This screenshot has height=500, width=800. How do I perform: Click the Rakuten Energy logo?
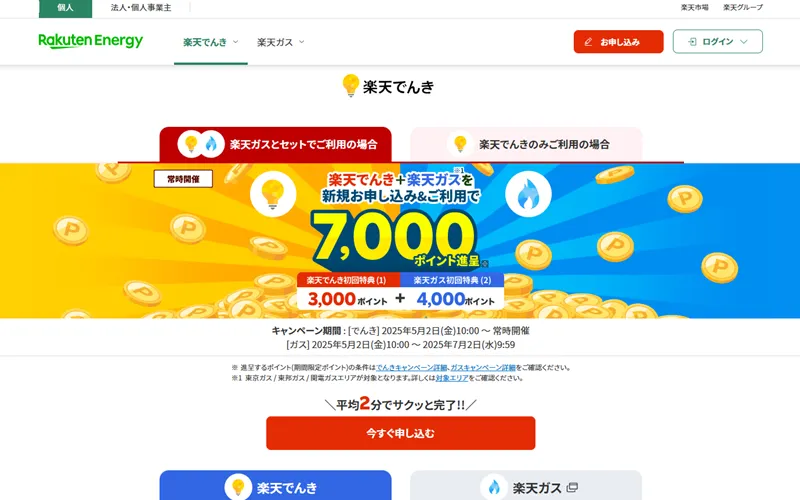[91, 41]
